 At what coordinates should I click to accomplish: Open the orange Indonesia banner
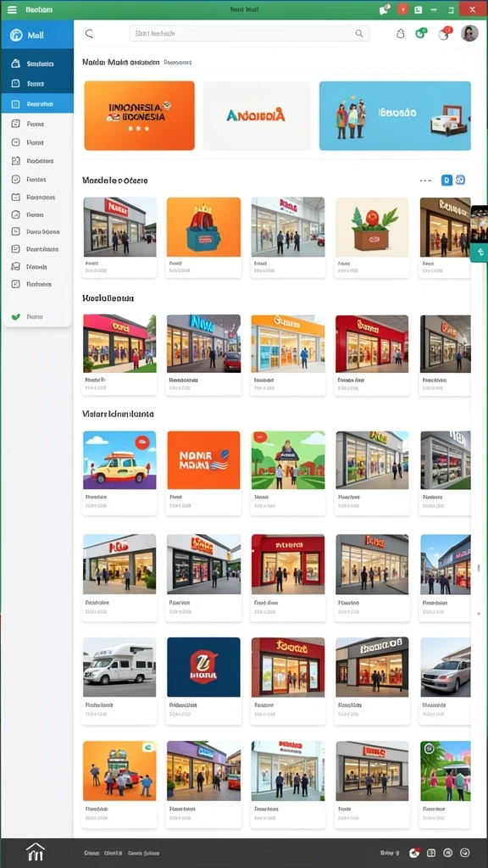[x=140, y=115]
